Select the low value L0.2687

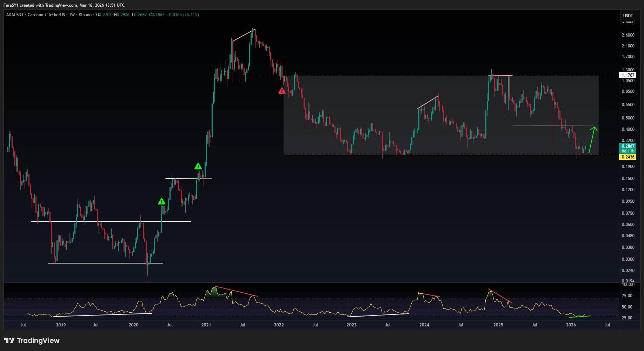click(139, 15)
